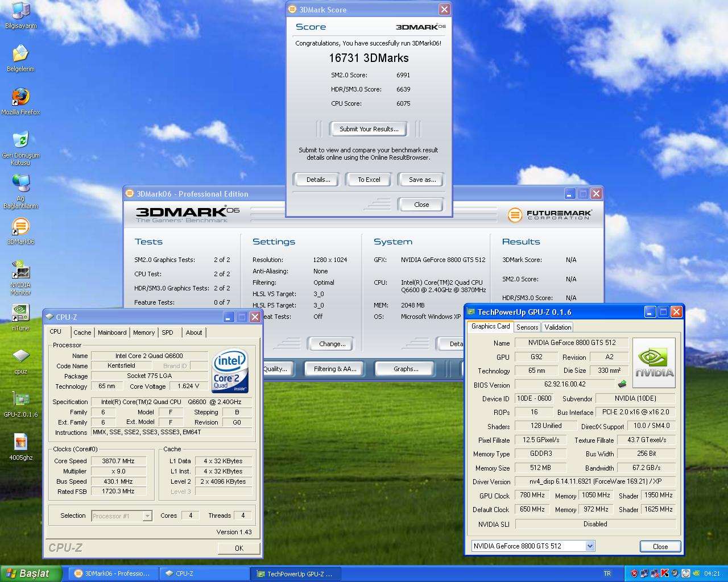Close the 3DMark Score dialog via Close button
This screenshot has width=728, height=582.
click(x=421, y=205)
